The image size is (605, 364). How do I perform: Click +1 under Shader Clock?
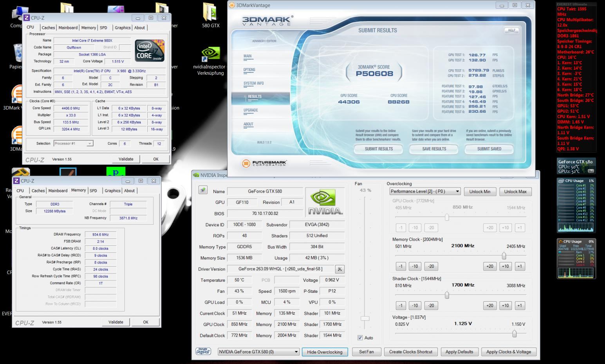(520, 305)
